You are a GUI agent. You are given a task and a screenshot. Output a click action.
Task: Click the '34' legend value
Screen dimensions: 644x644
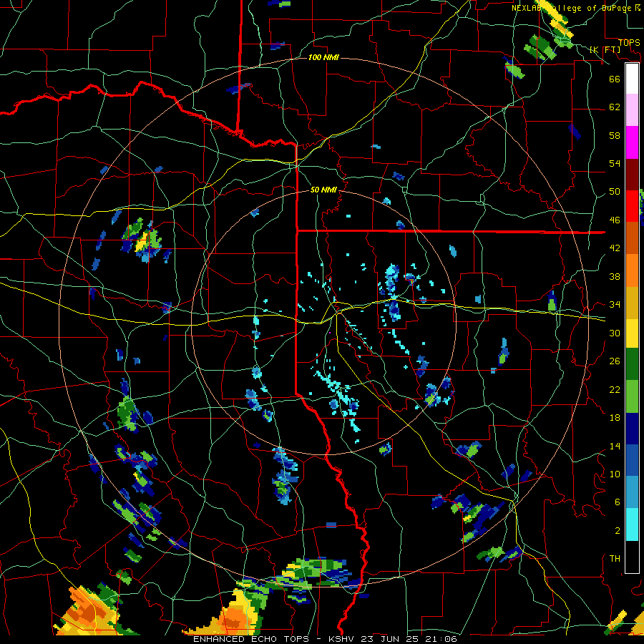click(x=615, y=305)
